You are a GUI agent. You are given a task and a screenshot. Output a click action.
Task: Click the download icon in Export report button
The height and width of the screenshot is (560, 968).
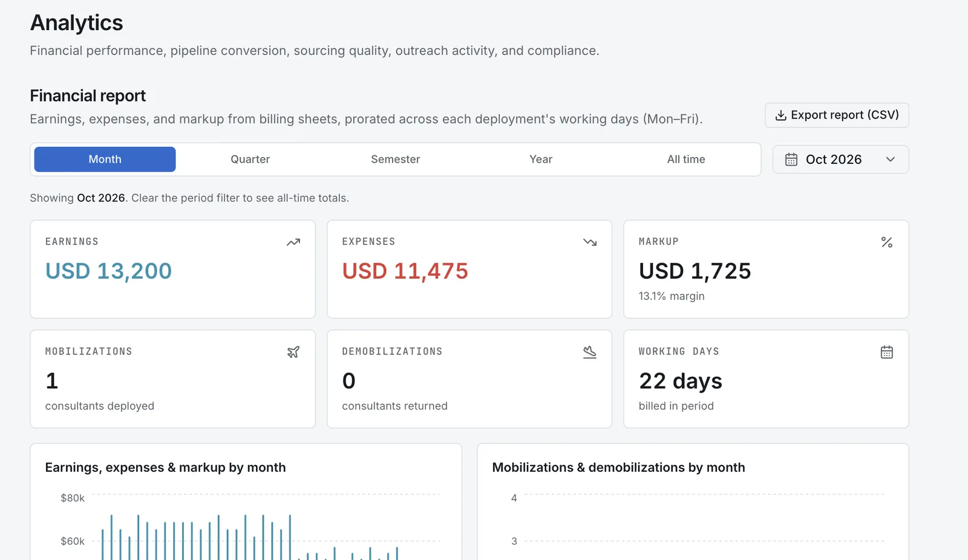781,116
